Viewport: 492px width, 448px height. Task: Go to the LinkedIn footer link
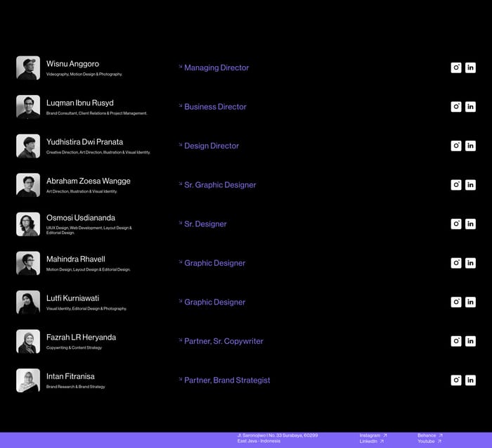(371, 441)
